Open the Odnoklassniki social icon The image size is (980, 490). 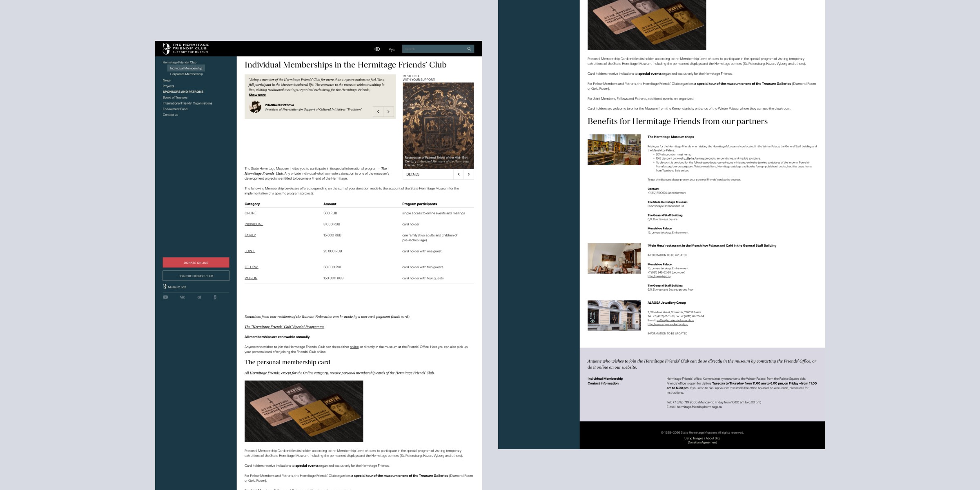pos(215,297)
